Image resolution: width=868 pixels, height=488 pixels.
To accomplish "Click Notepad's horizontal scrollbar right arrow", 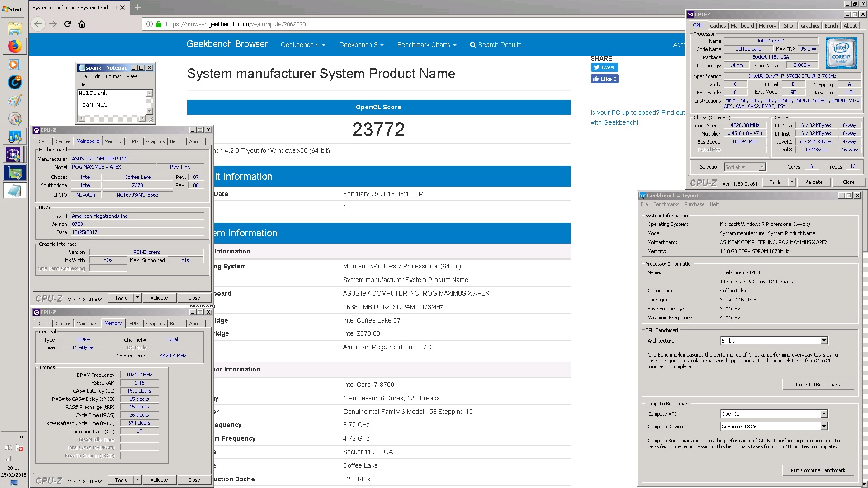I will pyautogui.click(x=142, y=118).
